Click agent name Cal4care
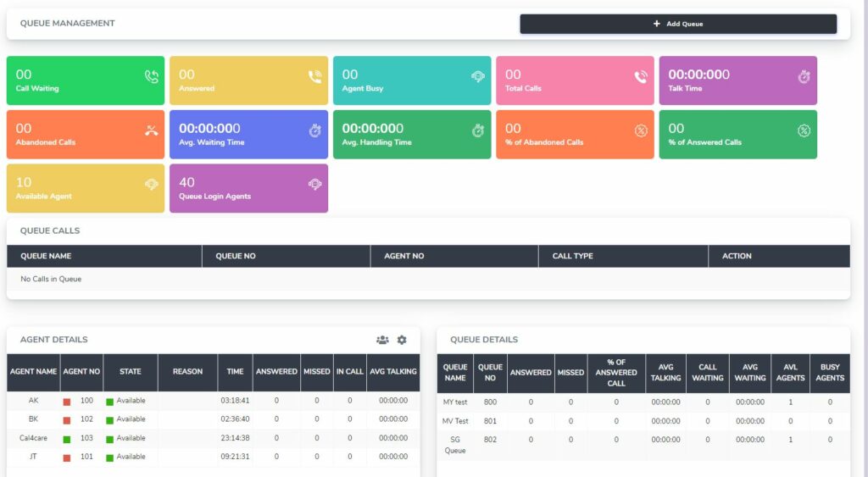This screenshot has height=477, width=868. tap(33, 438)
